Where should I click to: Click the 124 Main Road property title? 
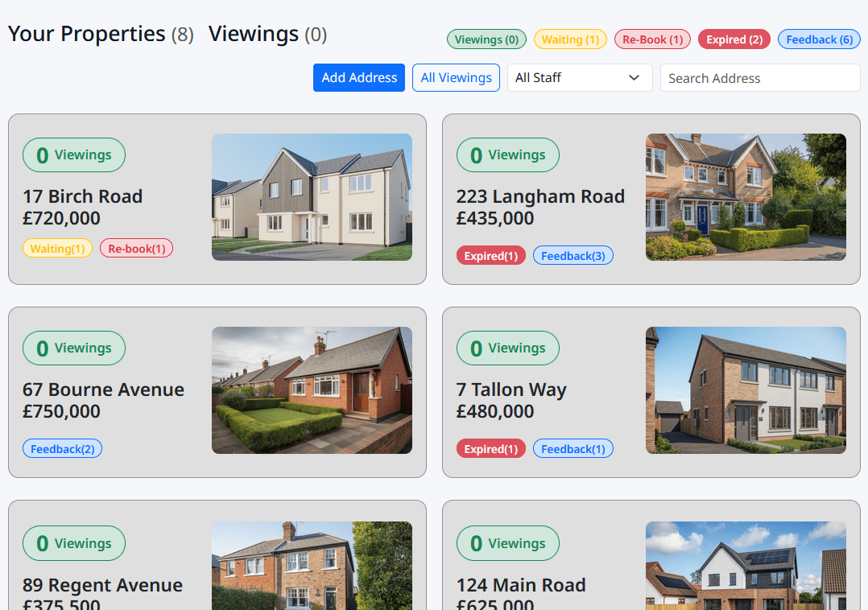coord(521,585)
